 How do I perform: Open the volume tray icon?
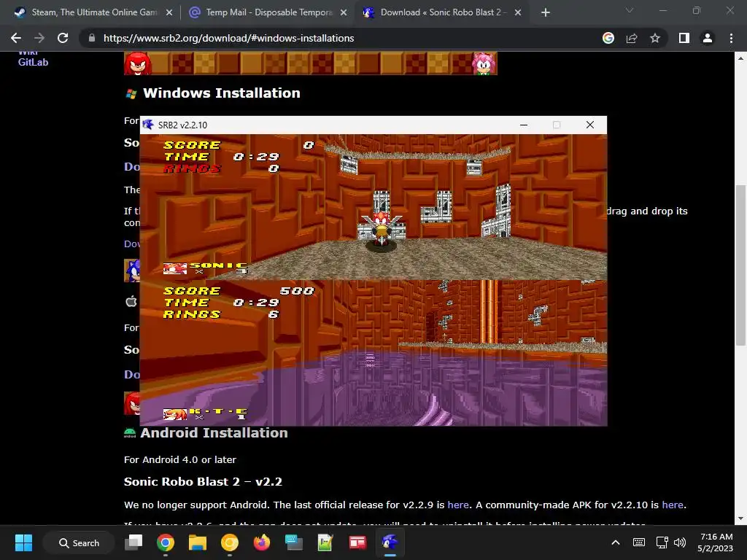point(680,542)
